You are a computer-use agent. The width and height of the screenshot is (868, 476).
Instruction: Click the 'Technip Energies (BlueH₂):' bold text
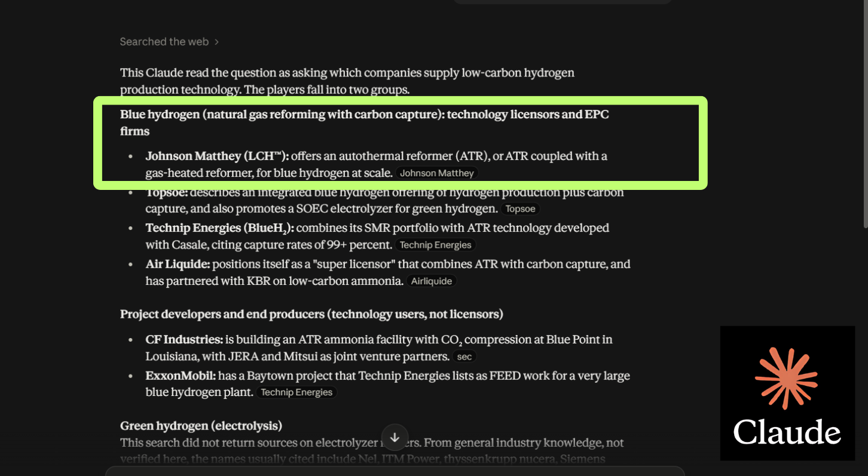click(x=219, y=229)
